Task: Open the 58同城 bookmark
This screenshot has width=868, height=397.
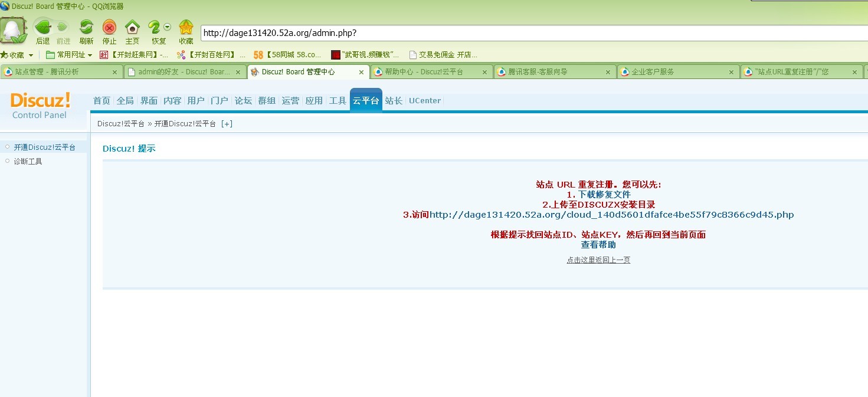Action: [287, 55]
